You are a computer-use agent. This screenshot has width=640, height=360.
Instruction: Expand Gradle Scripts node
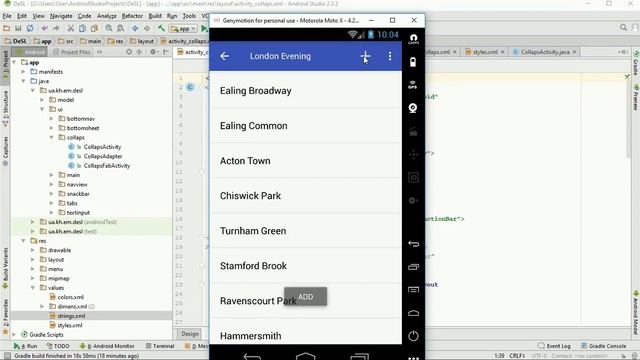14,335
